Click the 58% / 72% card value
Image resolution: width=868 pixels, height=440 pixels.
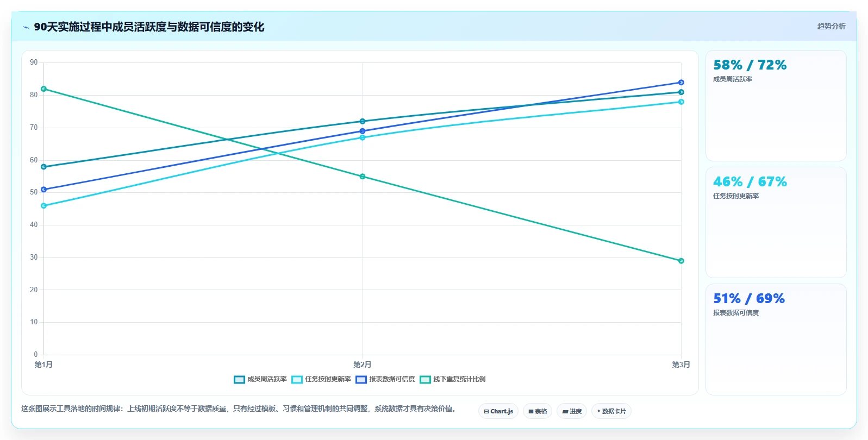tap(750, 65)
